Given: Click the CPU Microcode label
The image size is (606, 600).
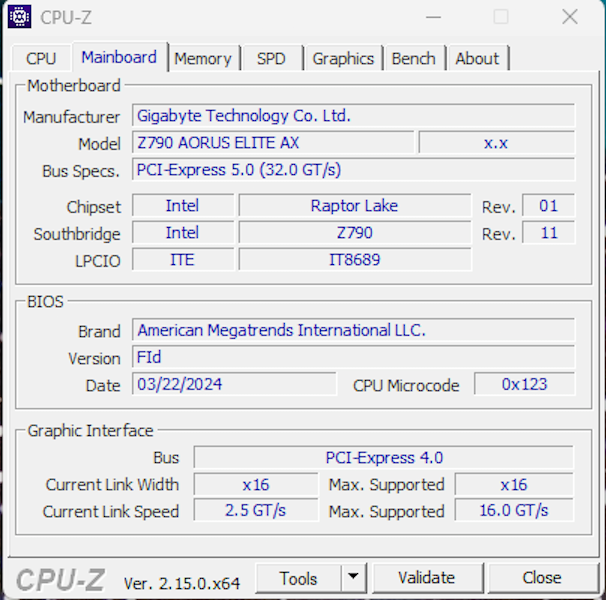Looking at the screenshot, I should coord(406,385).
